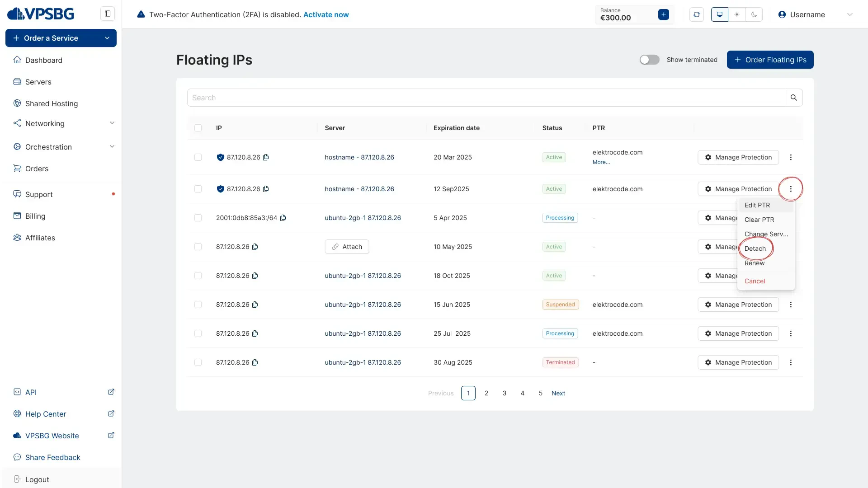Select Edit PTR in the context menu
Viewport: 868px width, 488px height.
click(x=757, y=205)
